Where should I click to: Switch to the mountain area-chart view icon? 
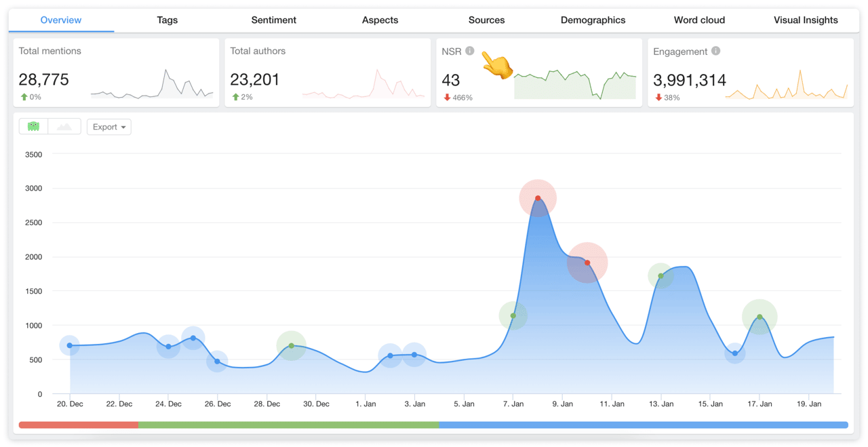65,126
